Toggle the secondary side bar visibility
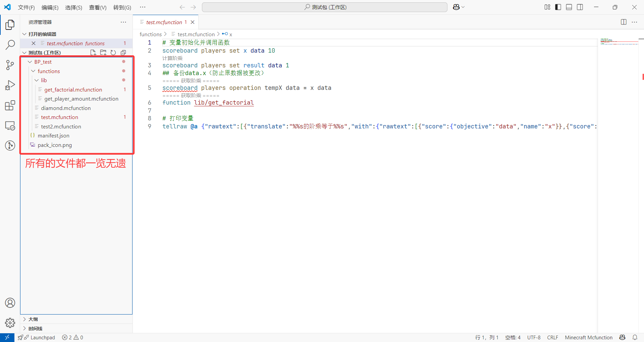The image size is (644, 342). [x=580, y=7]
